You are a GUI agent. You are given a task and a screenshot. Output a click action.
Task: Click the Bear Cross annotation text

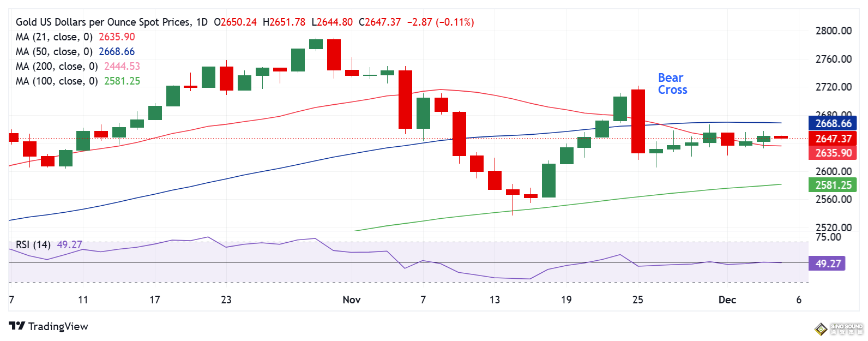tap(672, 84)
